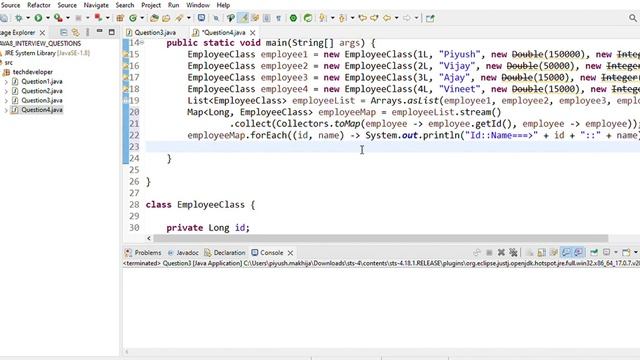Open New Java Class dropdown arrow
This screenshot has height=360, width=640.
(142, 18)
